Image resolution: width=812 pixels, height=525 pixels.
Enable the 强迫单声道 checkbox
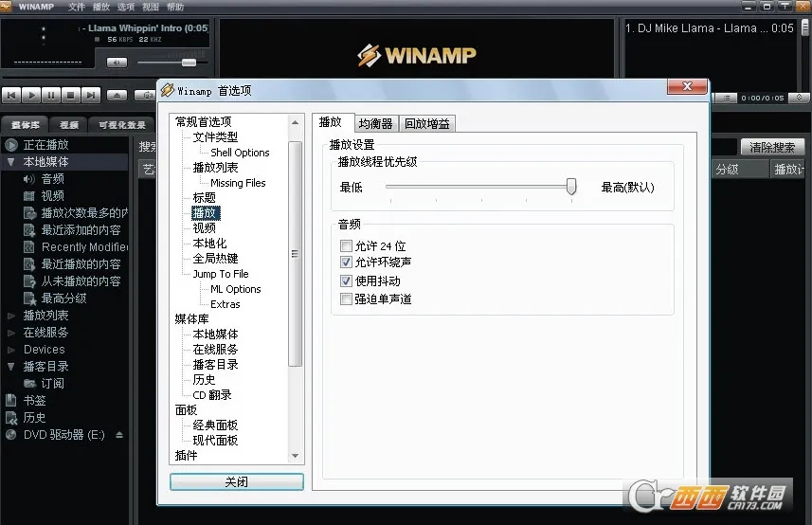[346, 299]
